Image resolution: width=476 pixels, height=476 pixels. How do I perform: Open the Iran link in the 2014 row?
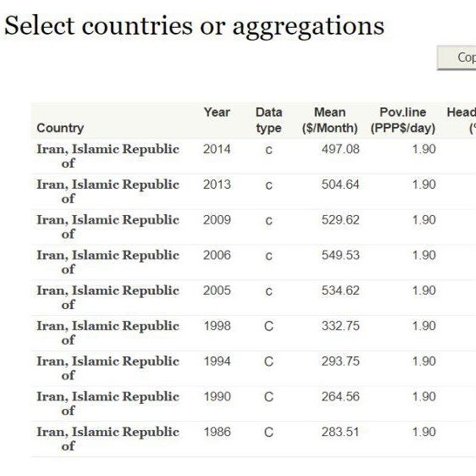[108, 156]
